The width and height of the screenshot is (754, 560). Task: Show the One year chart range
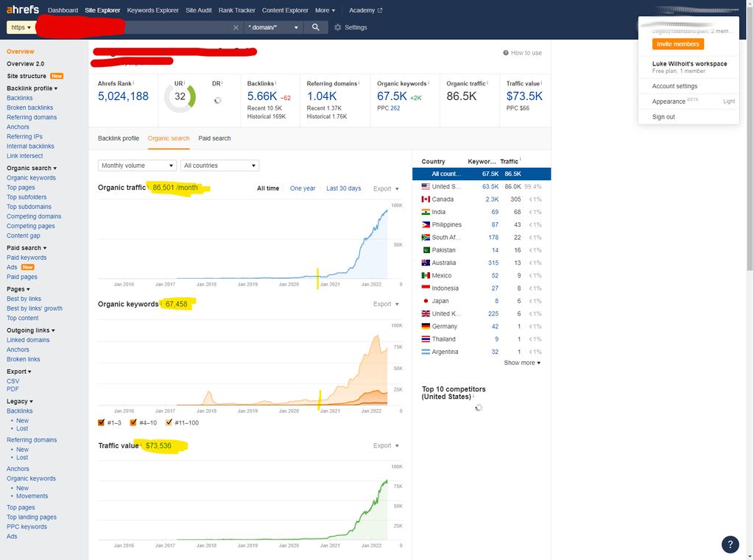coord(303,188)
